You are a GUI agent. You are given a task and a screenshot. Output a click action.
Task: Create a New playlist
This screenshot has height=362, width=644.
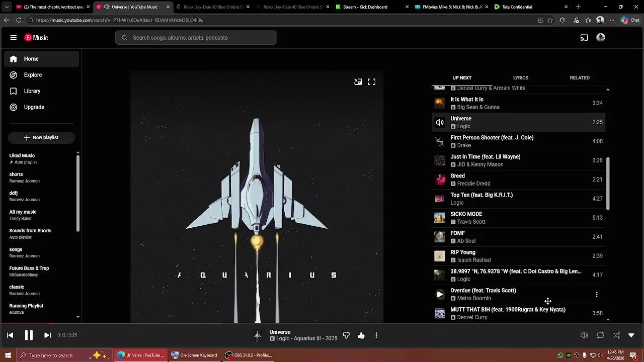tap(41, 137)
